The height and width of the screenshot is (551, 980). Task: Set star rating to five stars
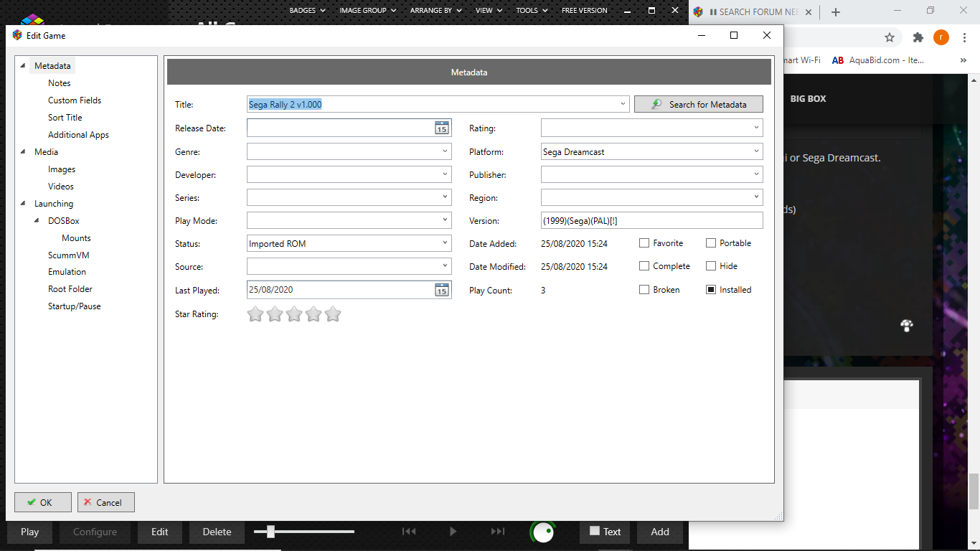pyautogui.click(x=333, y=314)
